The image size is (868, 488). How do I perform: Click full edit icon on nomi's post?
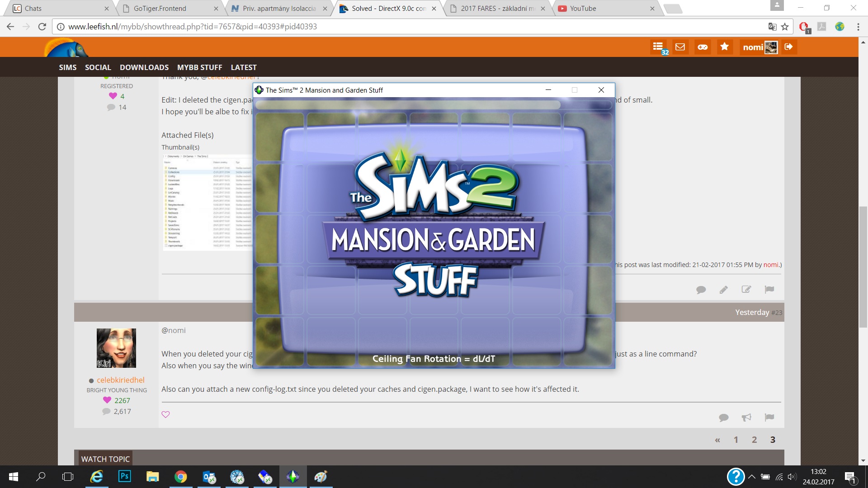(x=746, y=290)
